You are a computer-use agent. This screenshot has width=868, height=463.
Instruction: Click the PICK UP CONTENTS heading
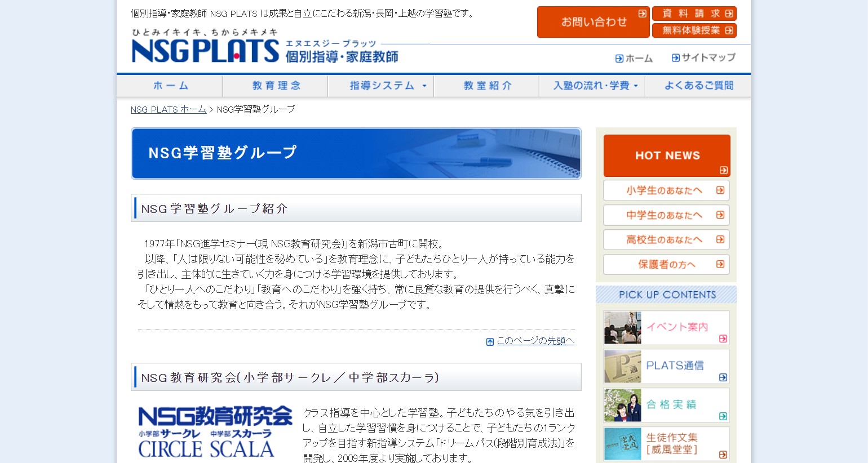(x=667, y=295)
